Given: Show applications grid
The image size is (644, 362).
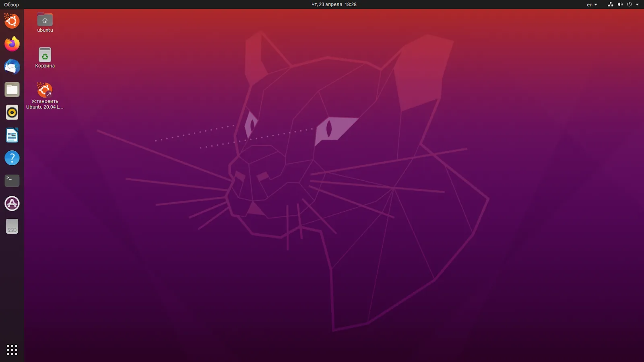Looking at the screenshot, I should tap(12, 350).
